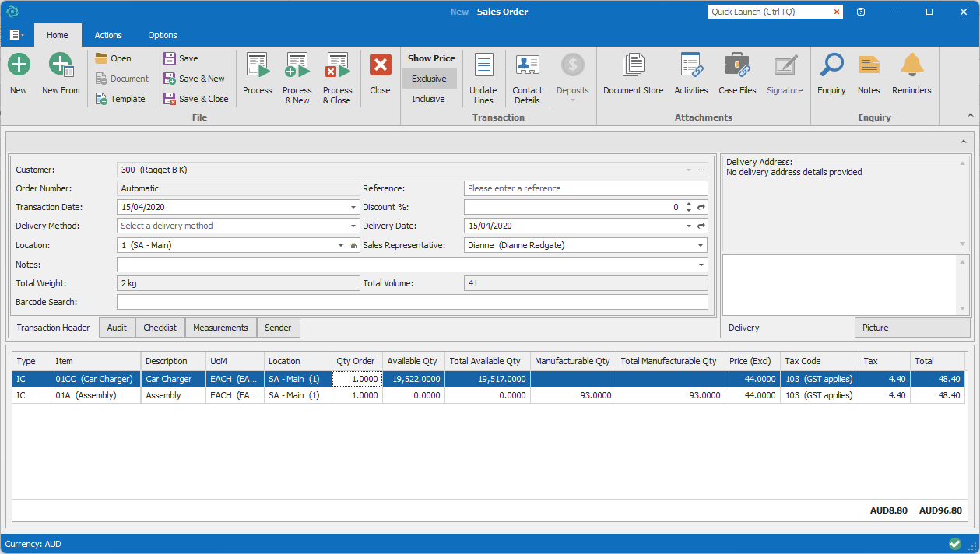Open the Transaction Date picker dropdown
Viewport: 980px width, 554px height.
pyautogui.click(x=353, y=208)
